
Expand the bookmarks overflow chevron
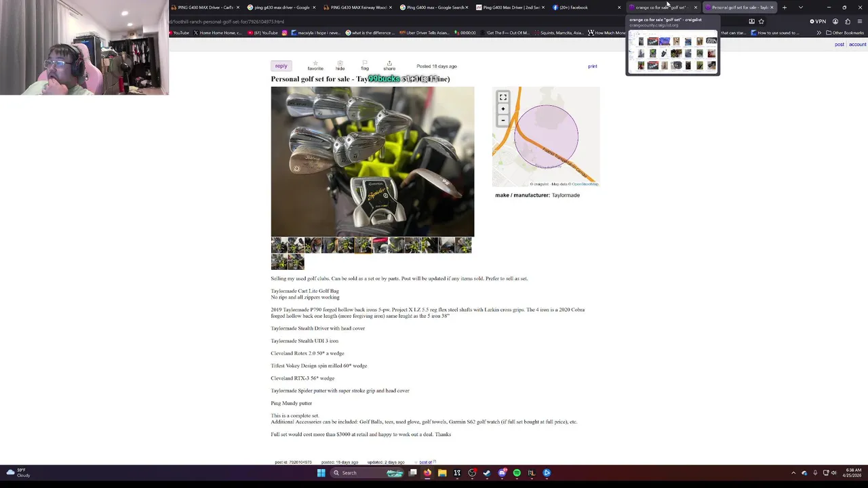pos(818,33)
